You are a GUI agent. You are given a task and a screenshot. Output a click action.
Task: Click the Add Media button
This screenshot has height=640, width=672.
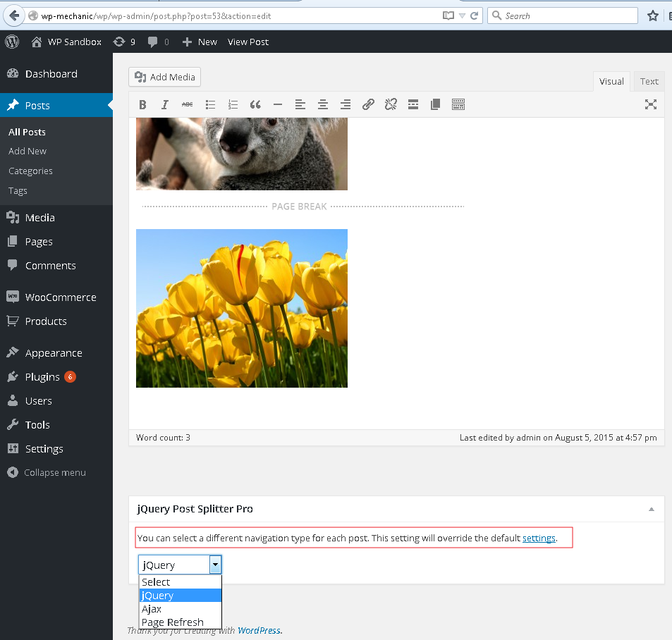[165, 78]
